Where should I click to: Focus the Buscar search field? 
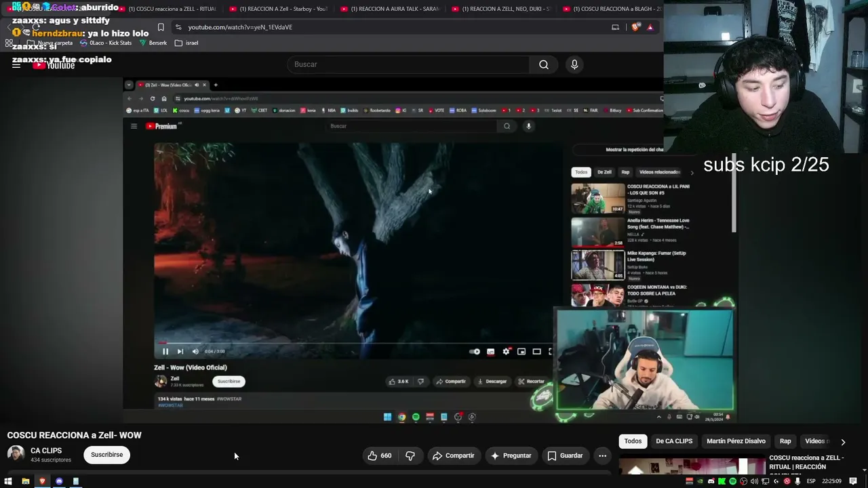point(409,64)
